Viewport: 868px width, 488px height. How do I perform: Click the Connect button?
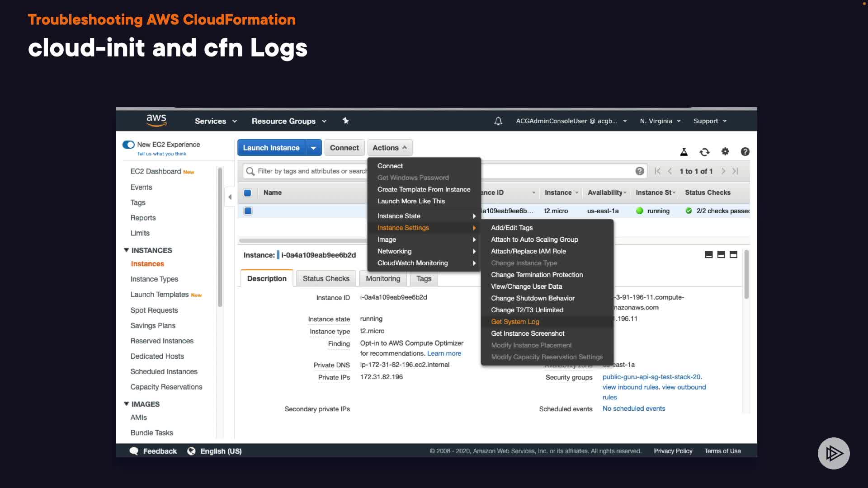click(344, 148)
